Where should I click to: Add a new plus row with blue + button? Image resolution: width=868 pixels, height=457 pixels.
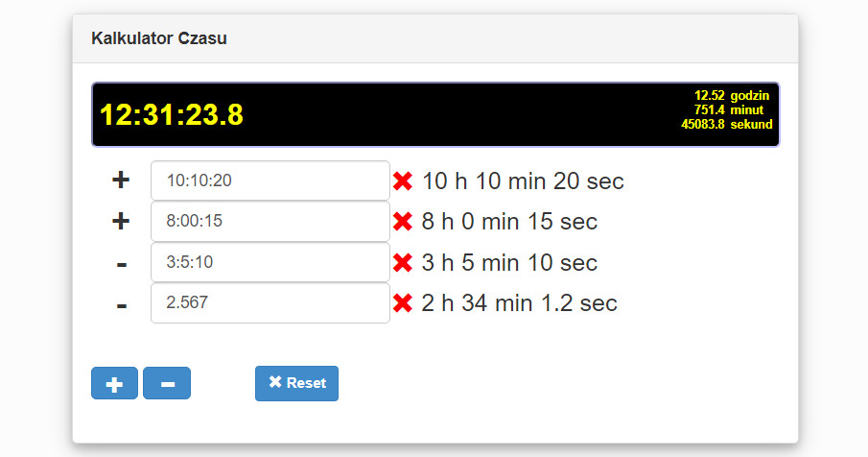pyautogui.click(x=114, y=383)
